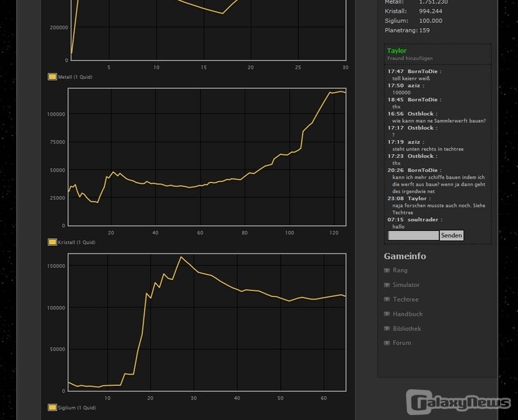Click aziz's name at 17:50

[415, 85]
